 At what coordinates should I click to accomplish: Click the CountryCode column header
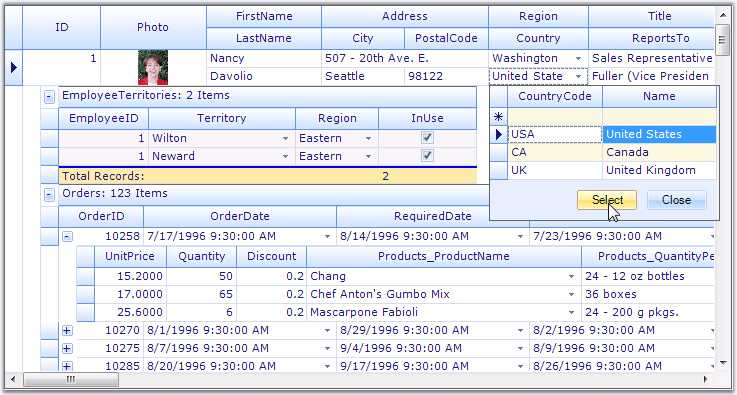coord(555,97)
